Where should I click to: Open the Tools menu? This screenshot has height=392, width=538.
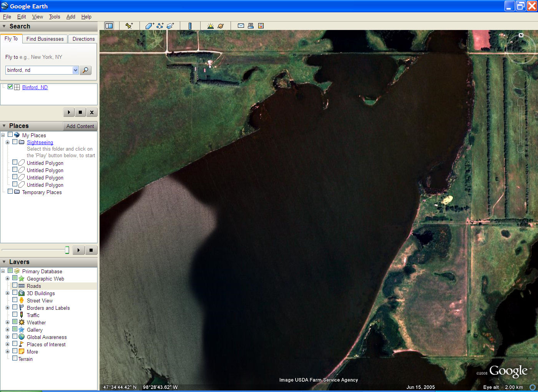click(x=55, y=17)
